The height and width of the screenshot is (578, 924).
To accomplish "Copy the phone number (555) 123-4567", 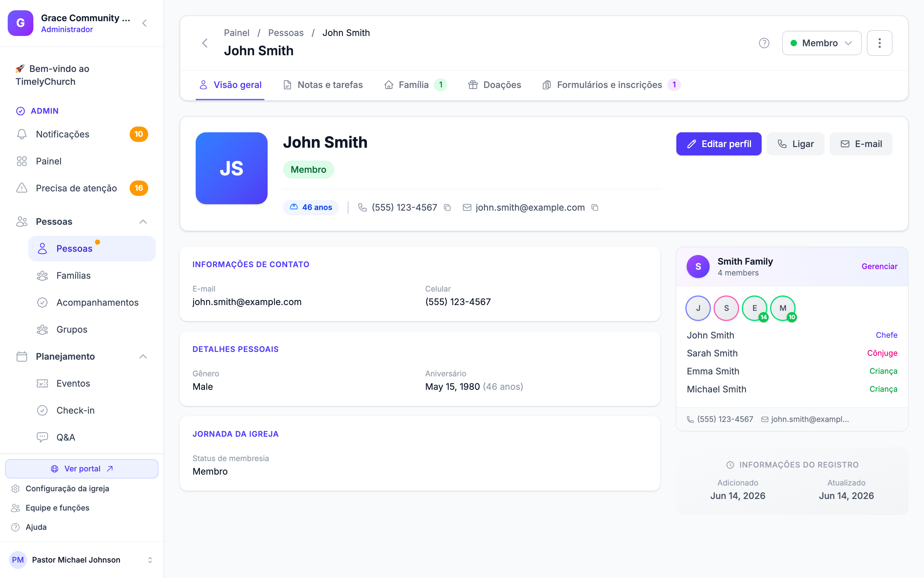I will tap(447, 207).
